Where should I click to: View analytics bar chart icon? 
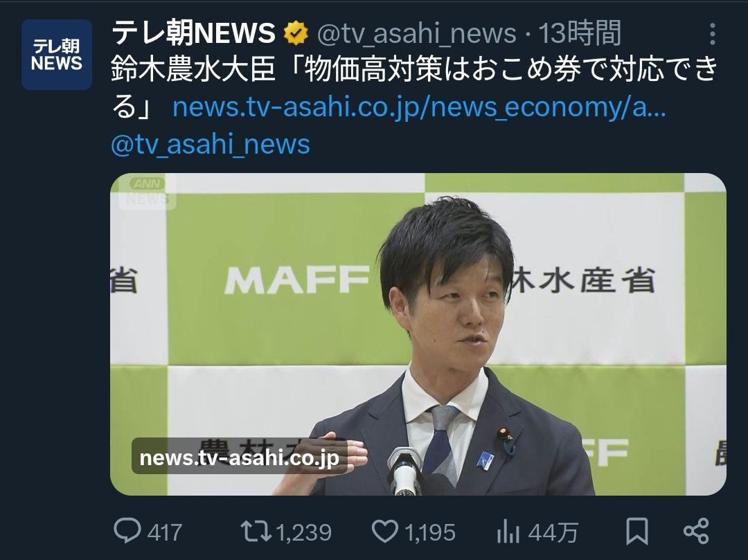(x=508, y=531)
